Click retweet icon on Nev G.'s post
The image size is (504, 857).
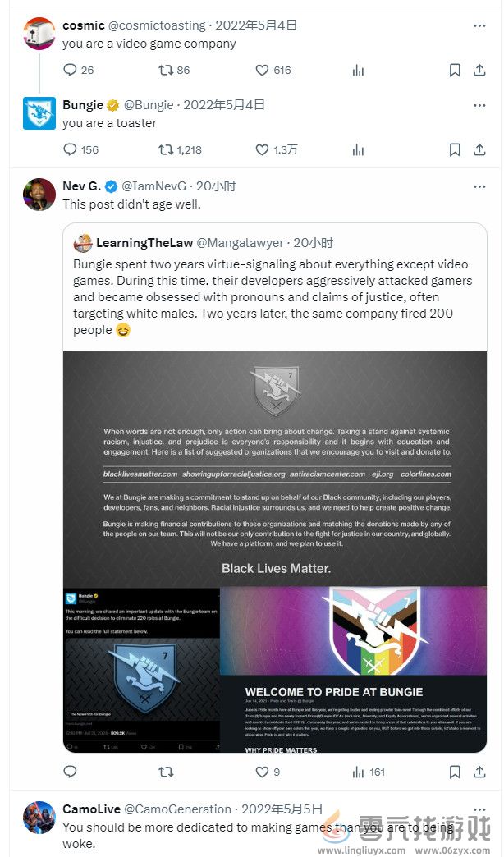pos(167,772)
